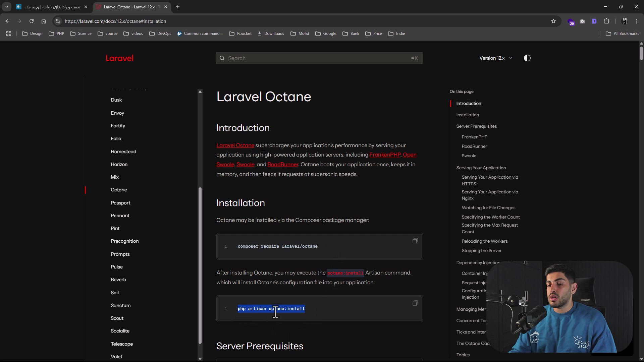Copy the php artisan octane:install command
This screenshot has width=644, height=362.
point(415,303)
